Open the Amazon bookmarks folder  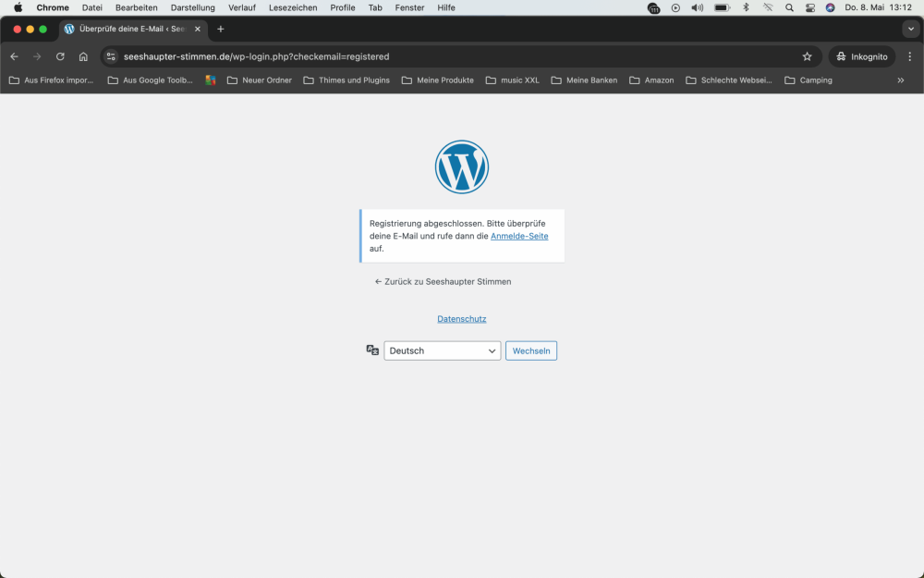pos(651,80)
